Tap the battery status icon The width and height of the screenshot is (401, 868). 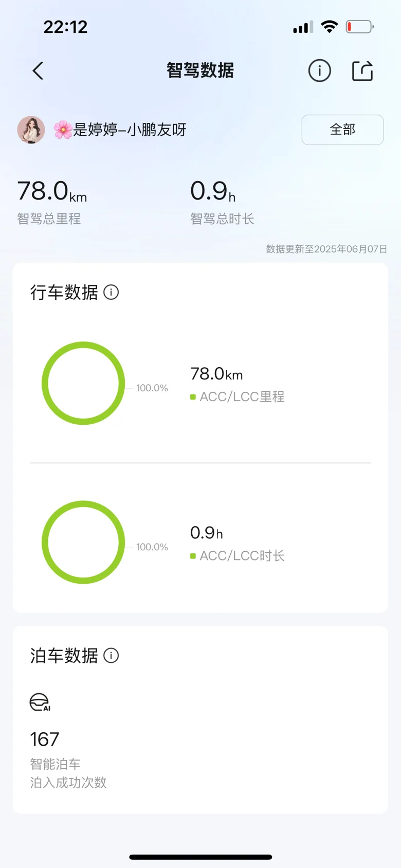(x=360, y=27)
